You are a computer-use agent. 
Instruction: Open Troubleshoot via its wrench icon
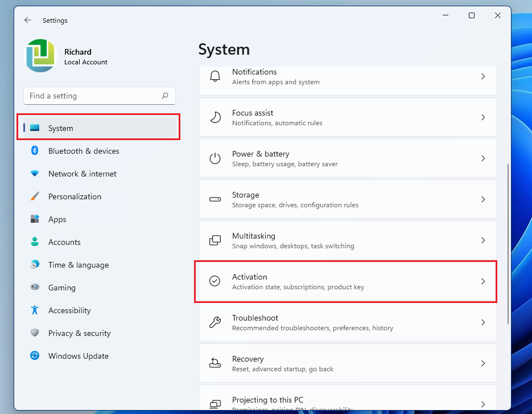tap(215, 322)
